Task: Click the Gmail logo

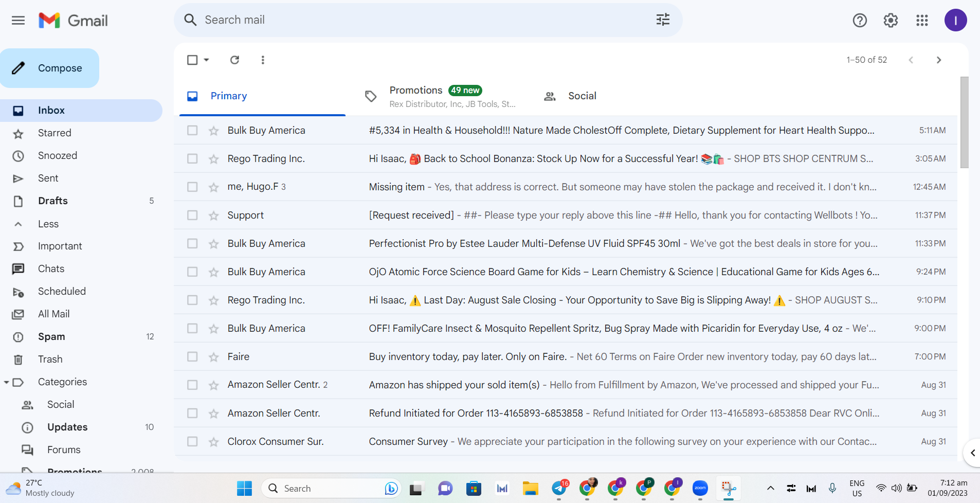Action: point(73,21)
